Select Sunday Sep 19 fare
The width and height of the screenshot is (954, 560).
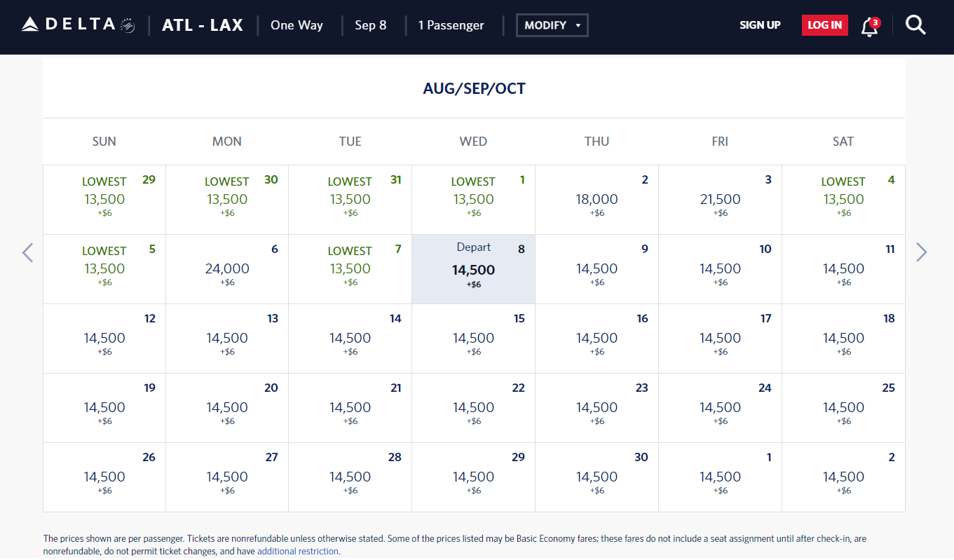(104, 408)
